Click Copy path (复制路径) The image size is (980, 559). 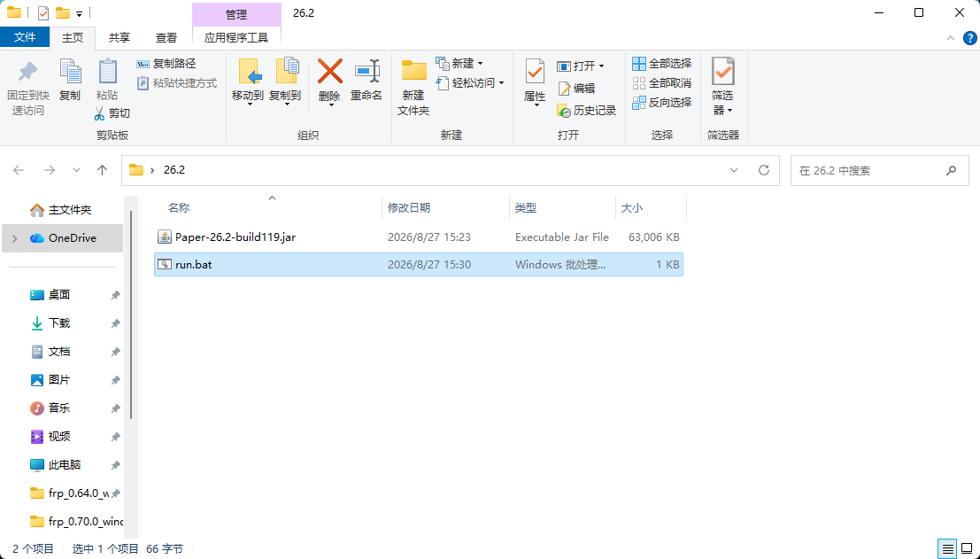(166, 63)
